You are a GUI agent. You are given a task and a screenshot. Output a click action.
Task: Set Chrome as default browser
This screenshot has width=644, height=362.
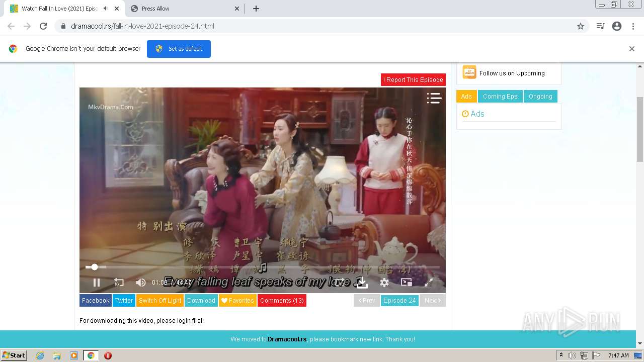[179, 49]
